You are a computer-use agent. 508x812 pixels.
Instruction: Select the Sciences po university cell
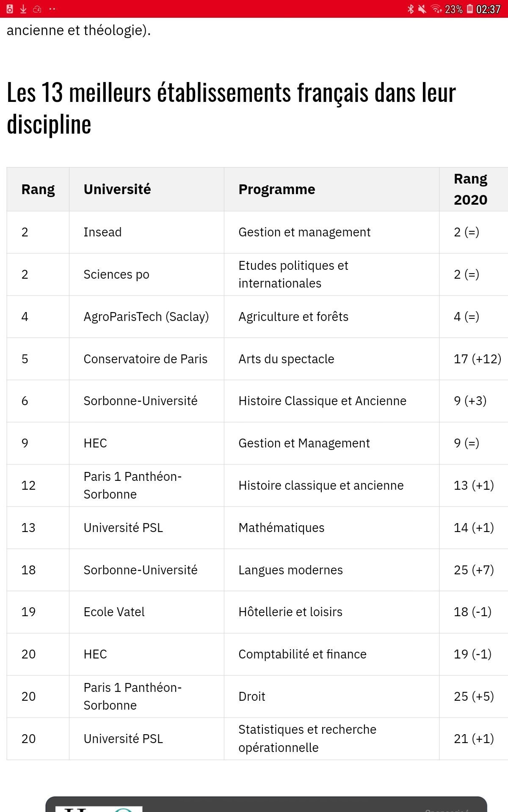(116, 274)
